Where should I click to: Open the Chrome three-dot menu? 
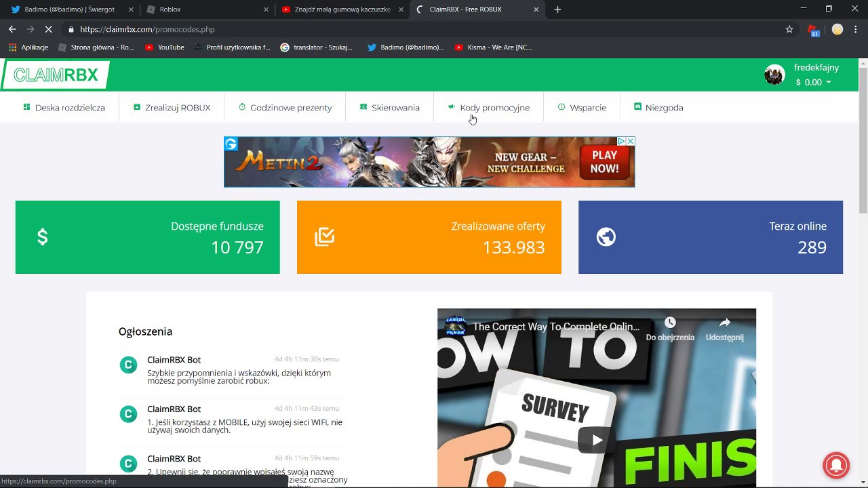click(x=856, y=29)
